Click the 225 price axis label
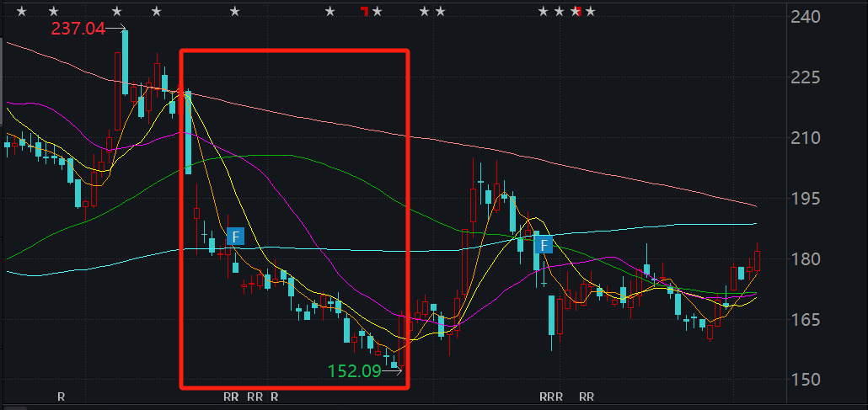868x410 pixels. point(806,77)
